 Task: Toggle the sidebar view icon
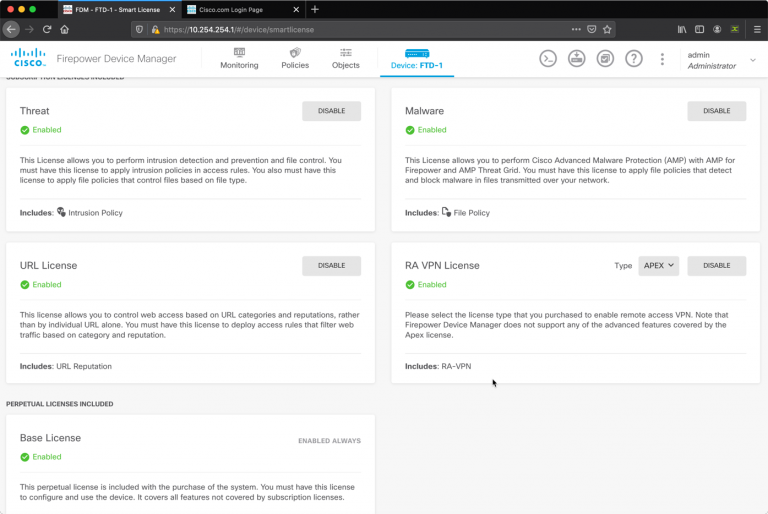[x=699, y=29]
